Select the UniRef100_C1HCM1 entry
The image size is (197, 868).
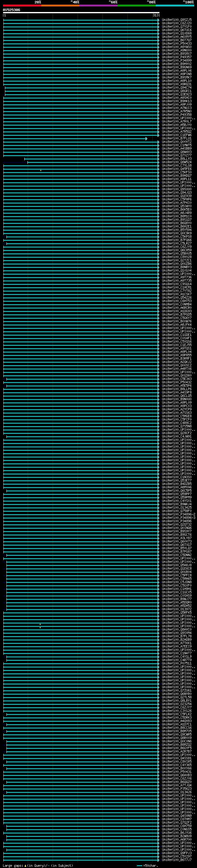click(177, 287)
